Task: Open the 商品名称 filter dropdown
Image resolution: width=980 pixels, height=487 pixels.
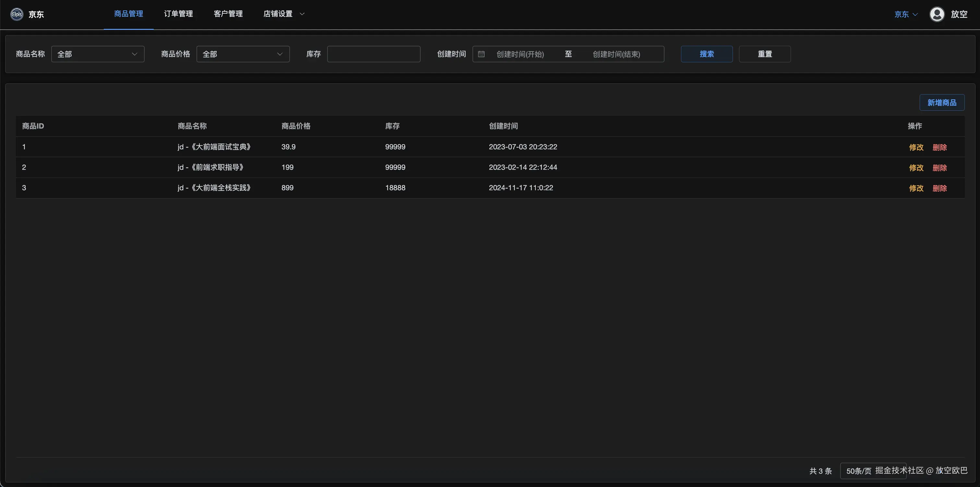Action: (x=98, y=54)
